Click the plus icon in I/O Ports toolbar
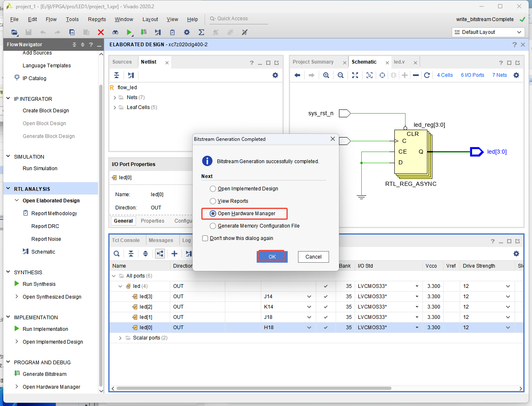 coord(174,254)
